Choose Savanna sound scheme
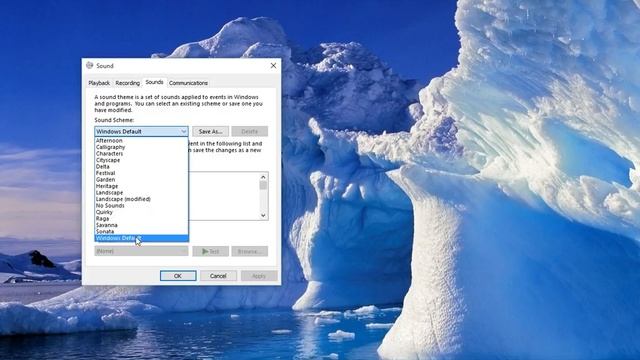Viewport: 640px width, 360px height. point(141,225)
